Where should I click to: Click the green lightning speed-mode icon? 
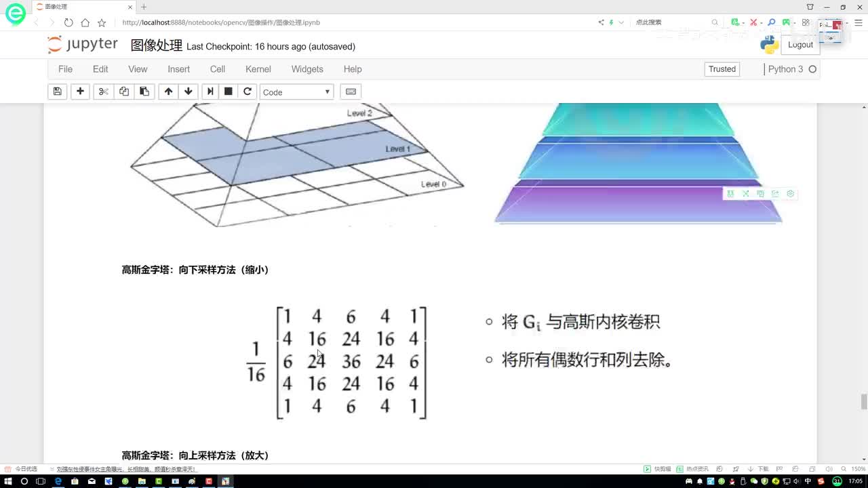tap(611, 22)
